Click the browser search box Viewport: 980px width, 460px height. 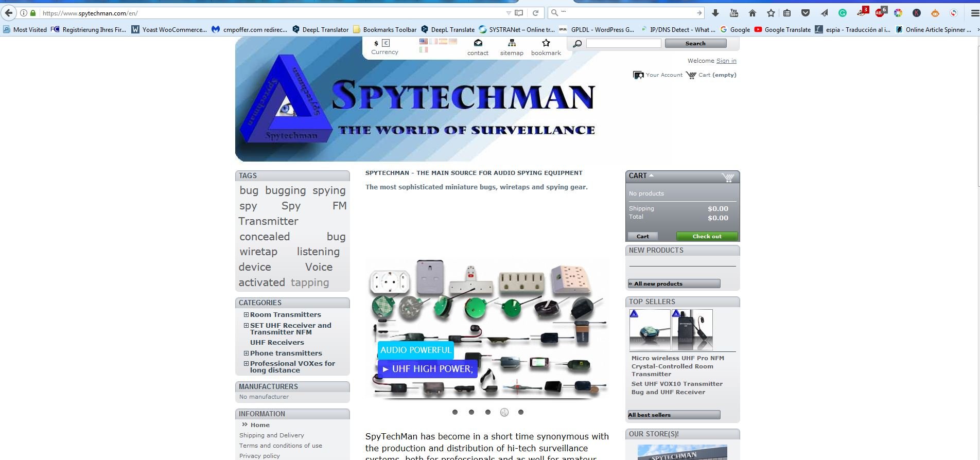(x=626, y=13)
